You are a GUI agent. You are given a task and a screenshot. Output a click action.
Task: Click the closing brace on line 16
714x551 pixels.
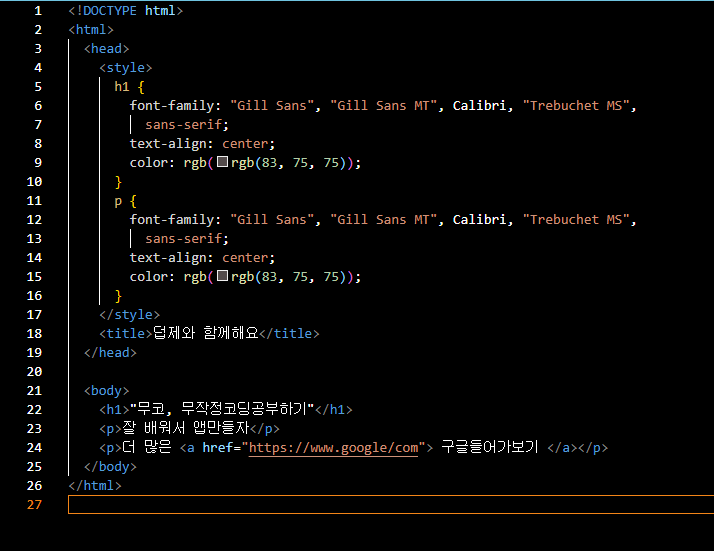tap(118, 296)
